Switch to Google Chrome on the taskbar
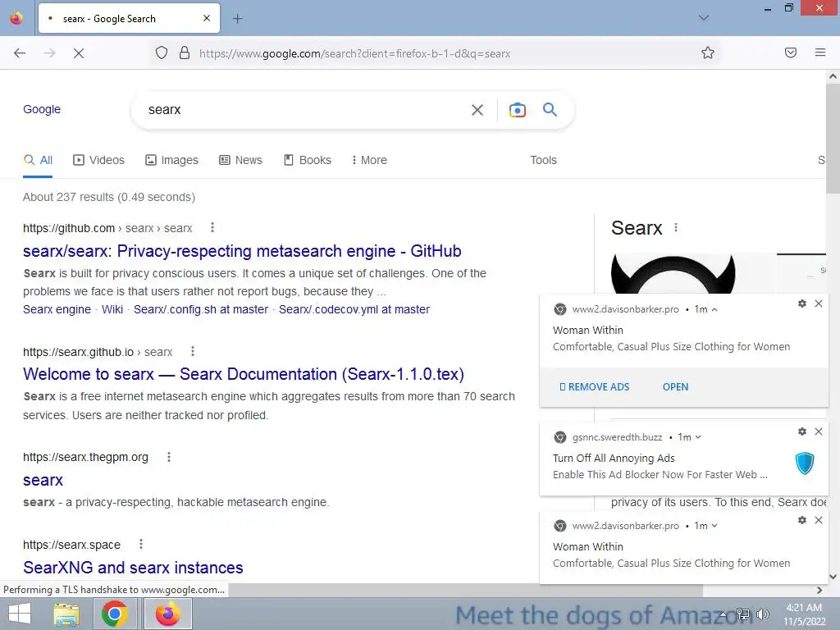This screenshot has width=840, height=630. click(114, 614)
